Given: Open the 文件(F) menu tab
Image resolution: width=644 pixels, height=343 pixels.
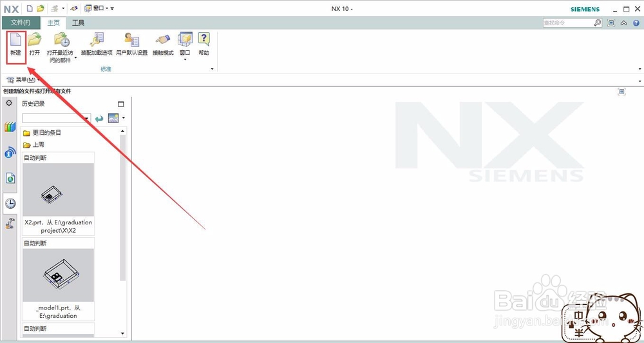Looking at the screenshot, I should 21,23.
